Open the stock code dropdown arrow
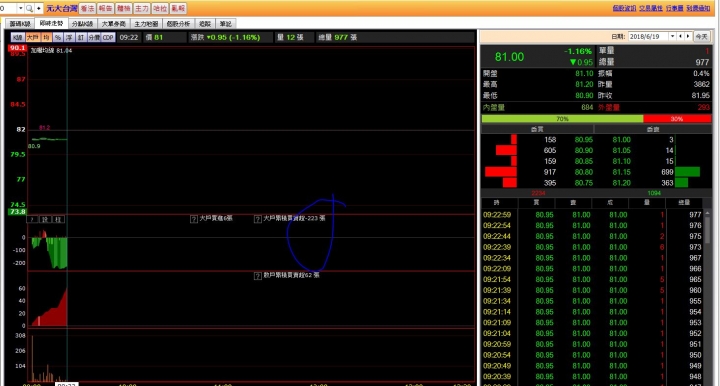Image resolution: width=720 pixels, height=386 pixels. (x=20, y=8)
